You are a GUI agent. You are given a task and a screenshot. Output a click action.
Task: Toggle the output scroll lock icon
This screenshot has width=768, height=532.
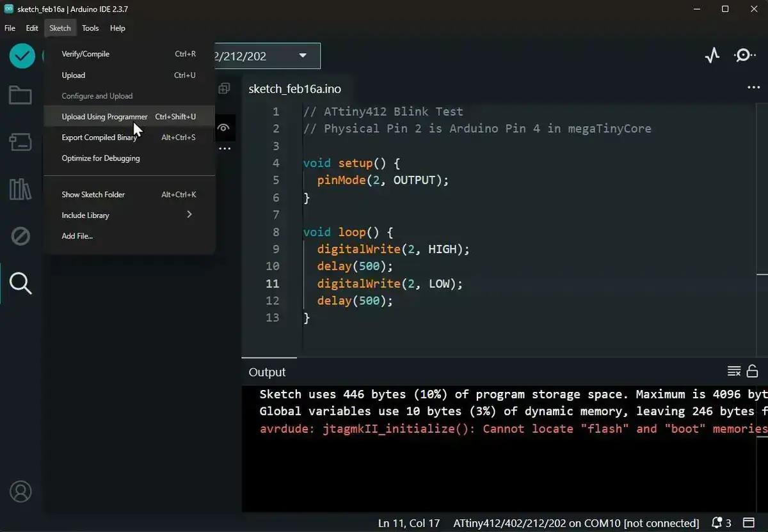click(x=753, y=371)
